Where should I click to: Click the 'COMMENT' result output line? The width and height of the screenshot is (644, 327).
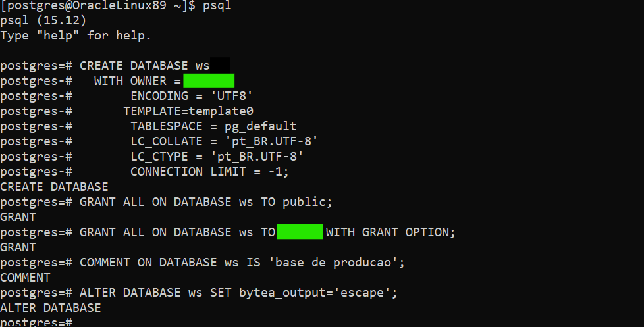(25, 278)
